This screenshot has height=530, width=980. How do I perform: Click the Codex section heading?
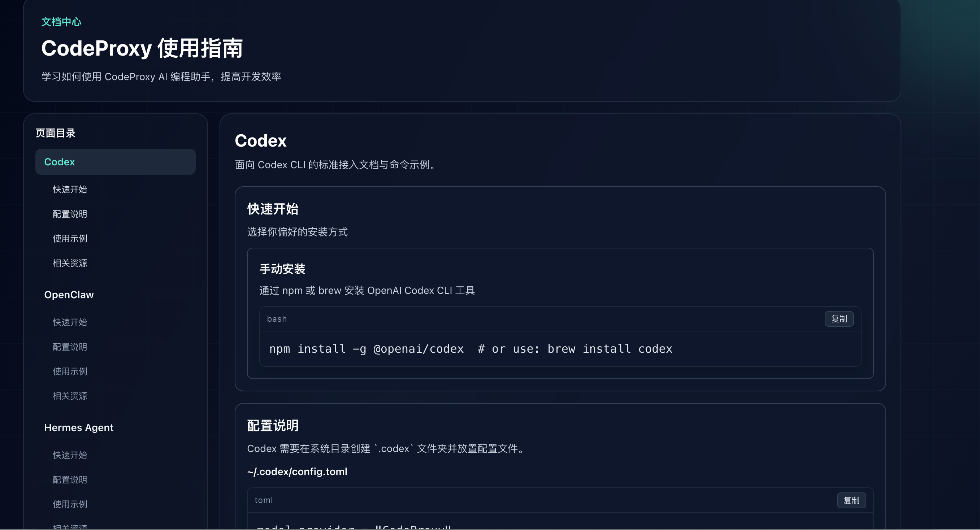(261, 141)
